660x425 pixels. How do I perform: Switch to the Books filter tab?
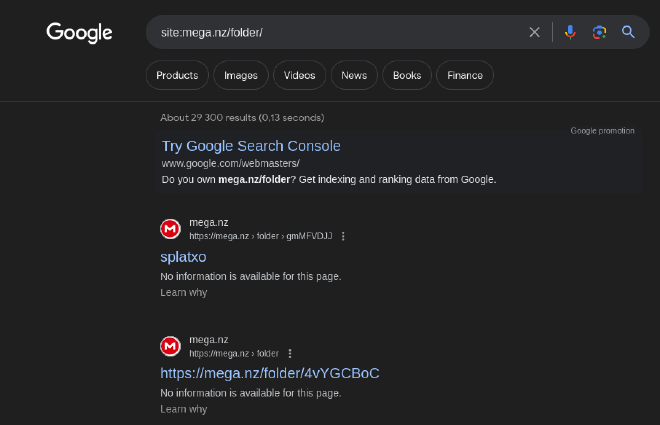407,75
